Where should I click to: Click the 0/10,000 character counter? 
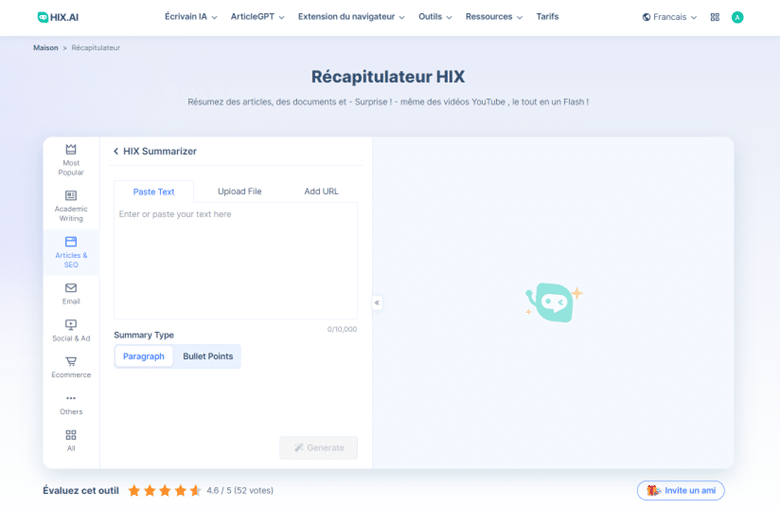pos(342,329)
